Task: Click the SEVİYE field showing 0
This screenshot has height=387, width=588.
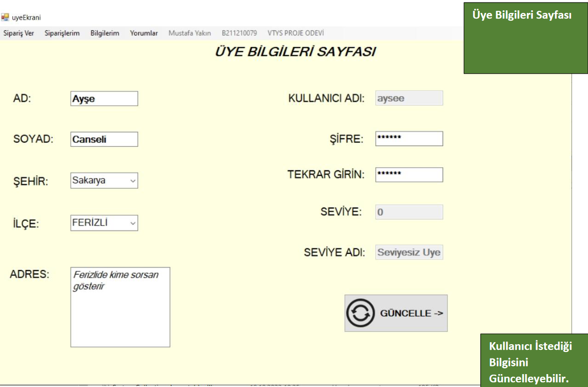Action: 409,212
